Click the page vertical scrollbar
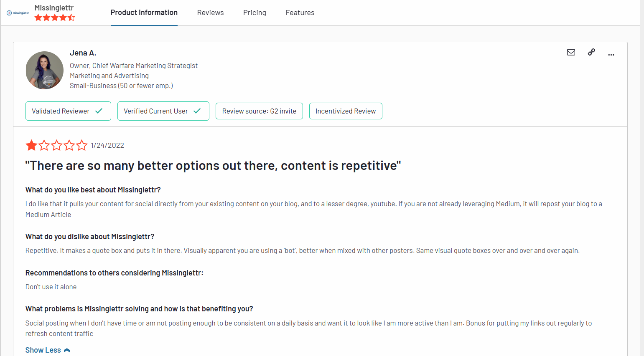Image resolution: width=644 pixels, height=356 pixels. pos(642,178)
